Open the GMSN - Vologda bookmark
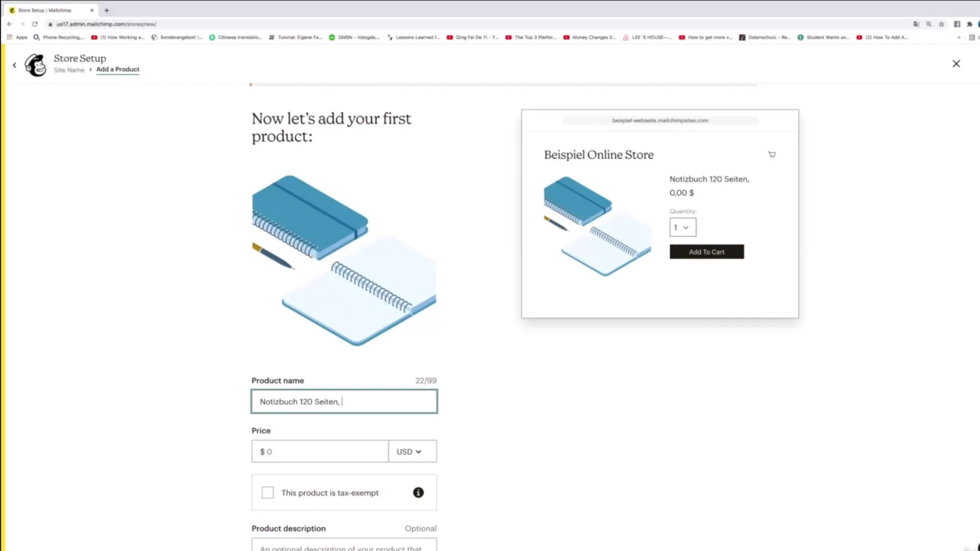Screen dimensions: 980x551 coord(354,37)
